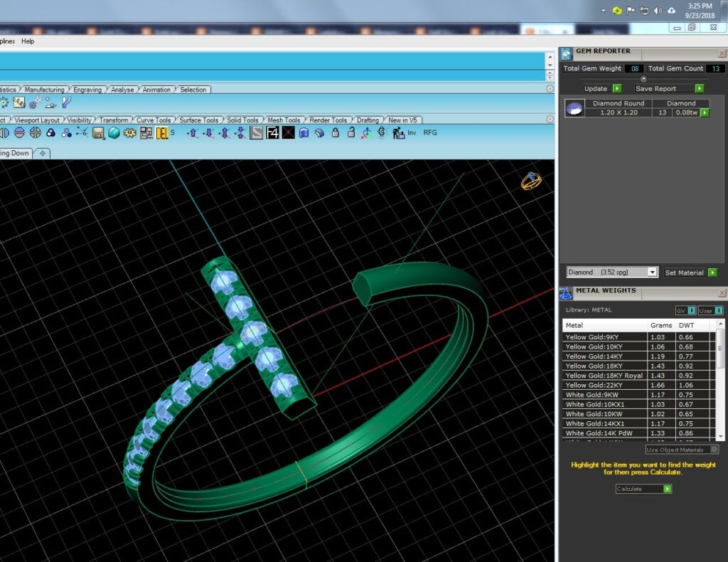Click the Grams column header

(661, 325)
